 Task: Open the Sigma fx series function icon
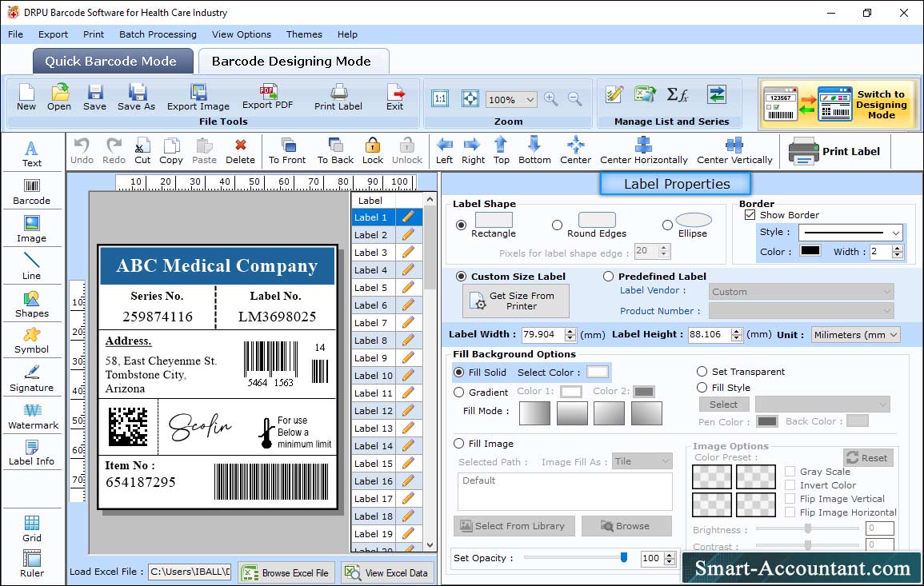[677, 94]
